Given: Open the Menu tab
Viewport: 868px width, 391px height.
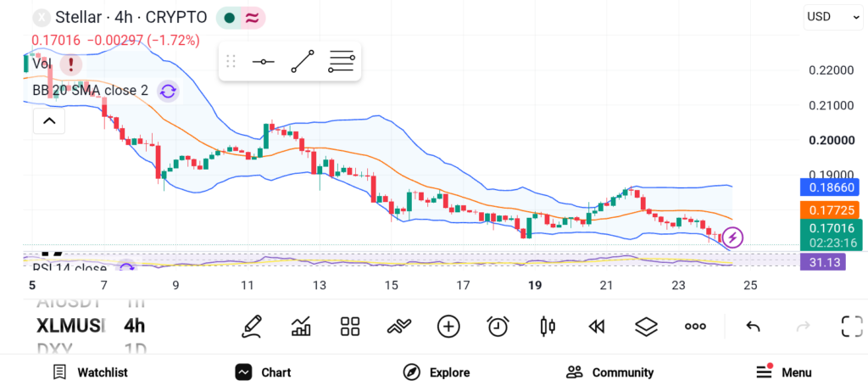Looking at the screenshot, I should click(x=784, y=371).
